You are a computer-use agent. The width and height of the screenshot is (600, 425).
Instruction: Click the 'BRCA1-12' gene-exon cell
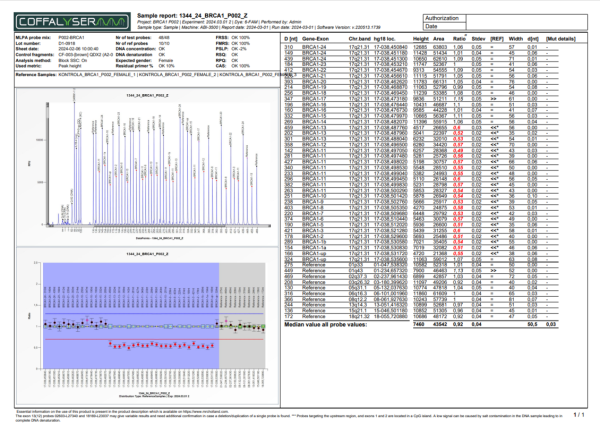point(314,145)
